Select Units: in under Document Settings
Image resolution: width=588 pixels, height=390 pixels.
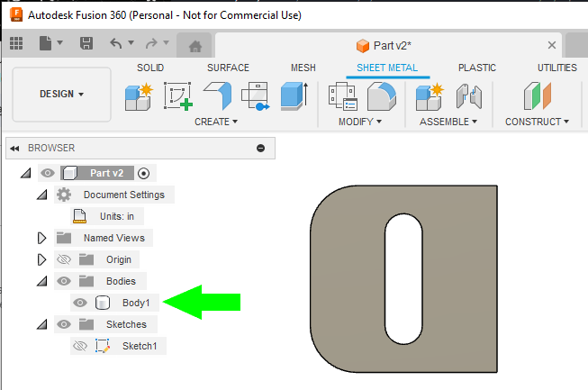(x=122, y=216)
